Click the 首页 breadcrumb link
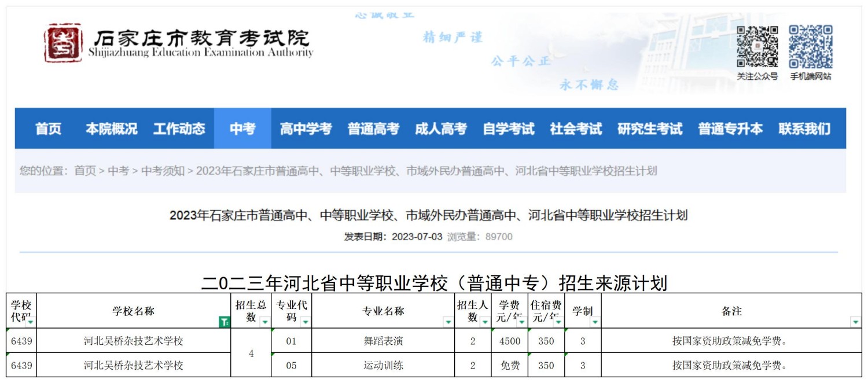Image resolution: width=868 pixels, height=383 pixels. pos(85,171)
